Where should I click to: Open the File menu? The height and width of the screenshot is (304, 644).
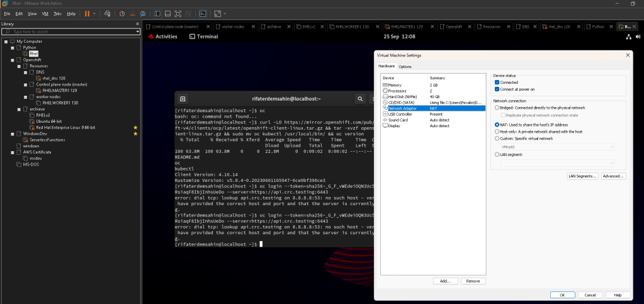pyautogui.click(x=7, y=14)
